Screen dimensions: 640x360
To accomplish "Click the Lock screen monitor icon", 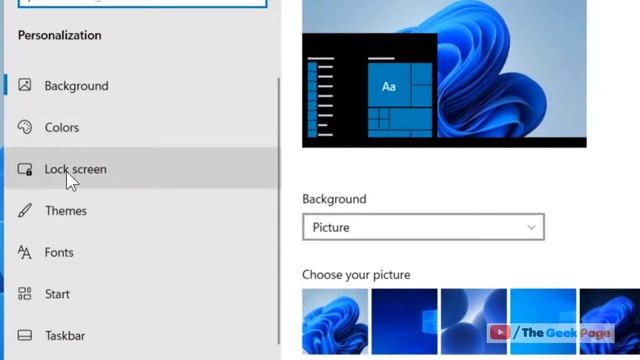I will point(25,169).
